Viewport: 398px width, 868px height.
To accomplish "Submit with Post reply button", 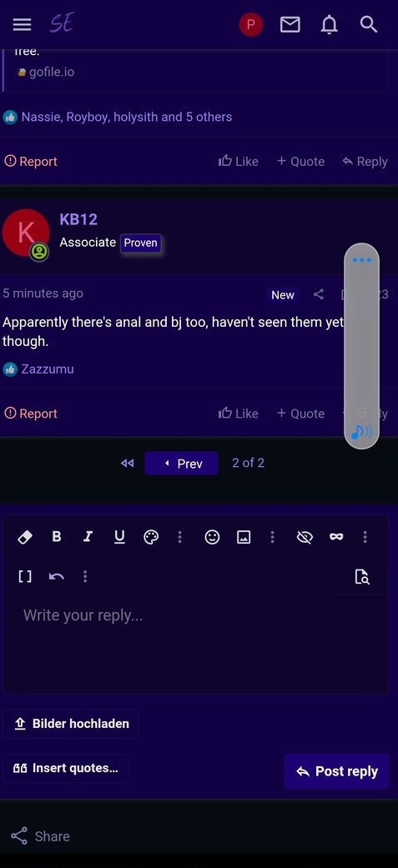I will coord(337,771).
